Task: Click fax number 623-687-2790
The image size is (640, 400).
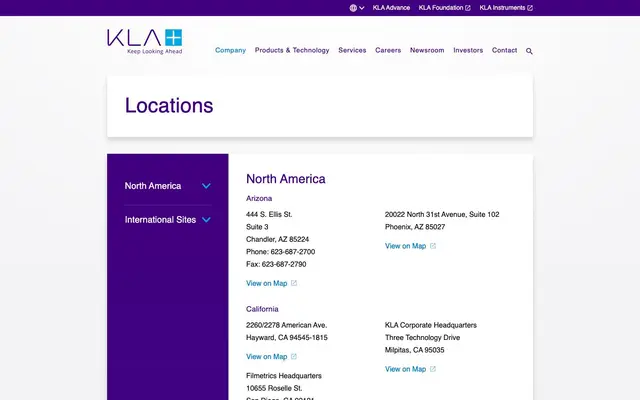Action: pos(284,264)
